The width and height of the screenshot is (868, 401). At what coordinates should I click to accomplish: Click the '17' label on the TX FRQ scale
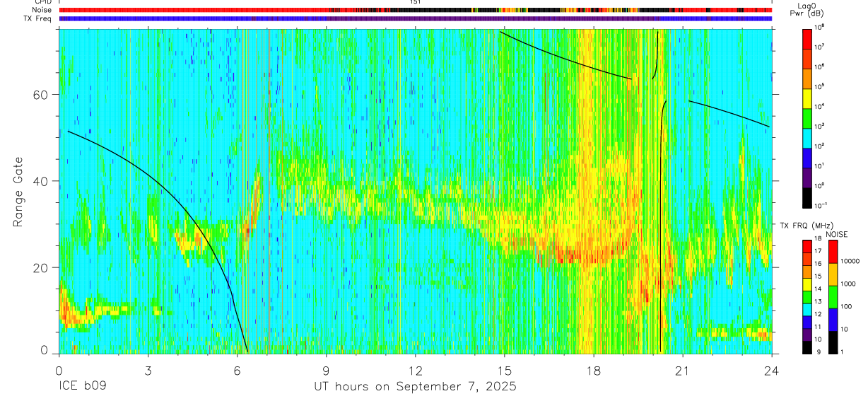pyautogui.click(x=819, y=251)
